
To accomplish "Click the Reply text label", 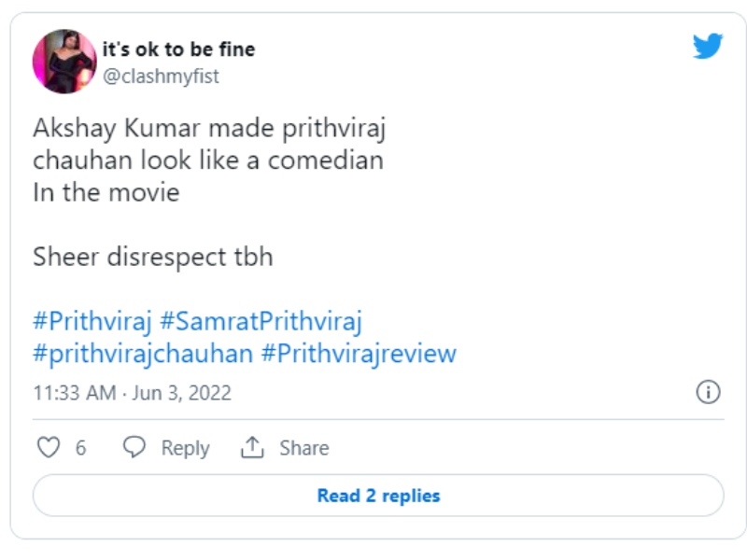I will (185, 448).
